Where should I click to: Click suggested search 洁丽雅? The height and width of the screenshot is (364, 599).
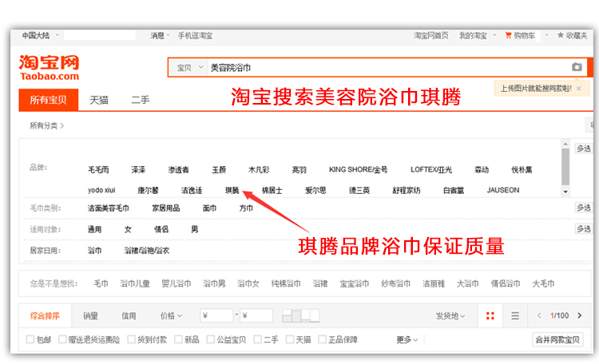tap(434, 284)
